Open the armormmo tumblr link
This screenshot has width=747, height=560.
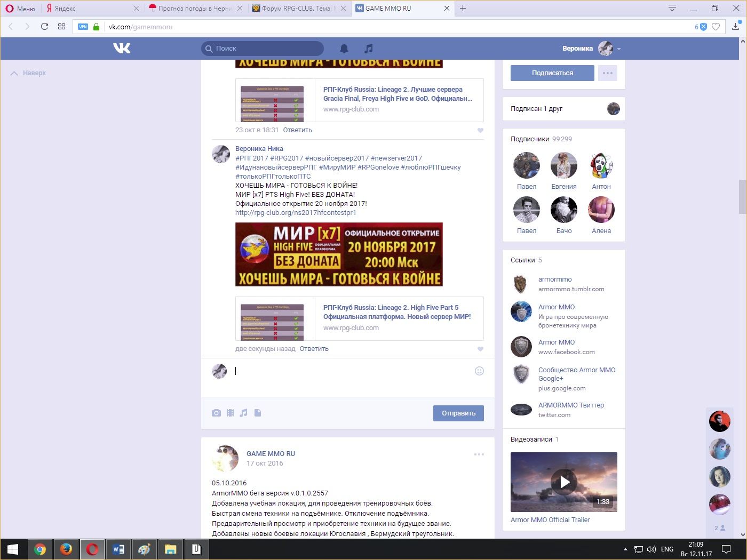point(555,279)
